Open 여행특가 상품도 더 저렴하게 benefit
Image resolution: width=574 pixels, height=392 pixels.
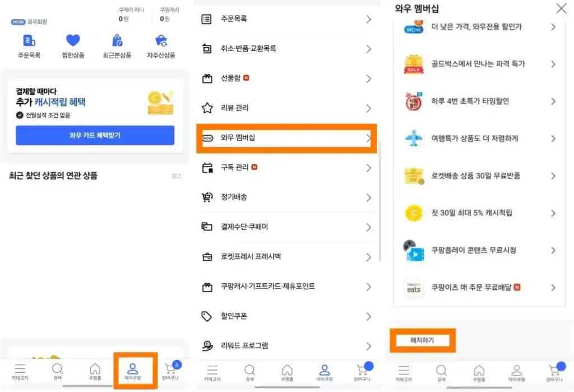(480, 139)
